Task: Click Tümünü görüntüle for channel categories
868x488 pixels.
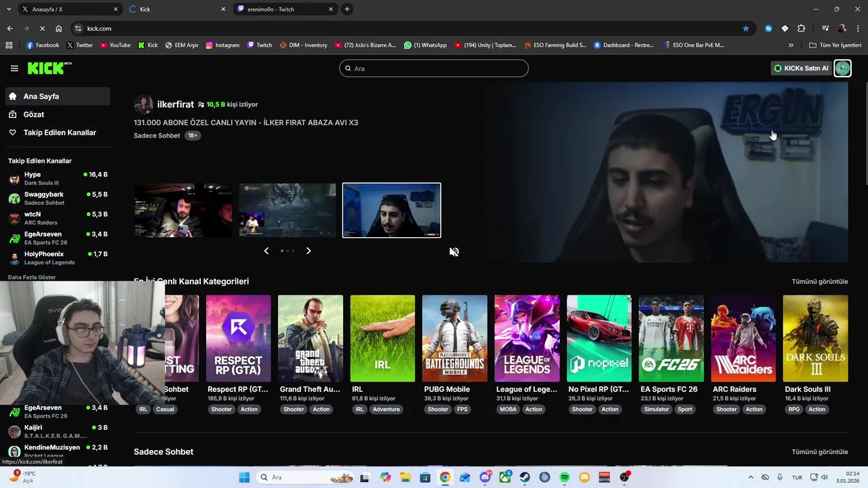Action: pyautogui.click(x=820, y=281)
